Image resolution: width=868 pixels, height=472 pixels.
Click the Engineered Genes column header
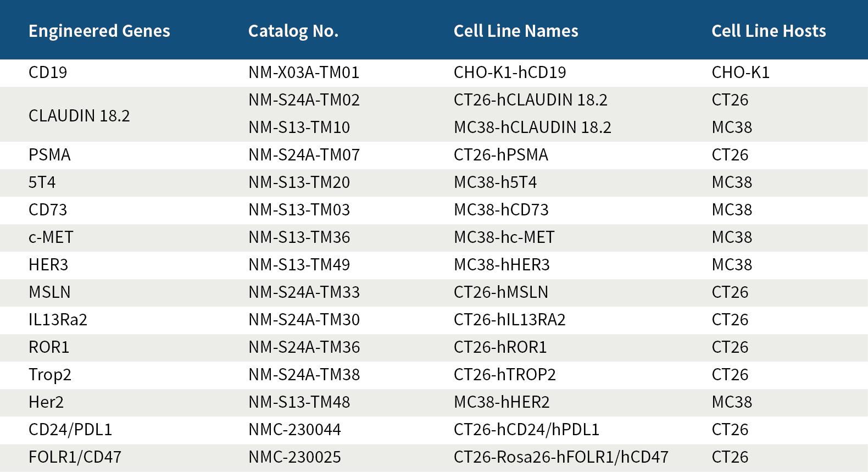(99, 31)
